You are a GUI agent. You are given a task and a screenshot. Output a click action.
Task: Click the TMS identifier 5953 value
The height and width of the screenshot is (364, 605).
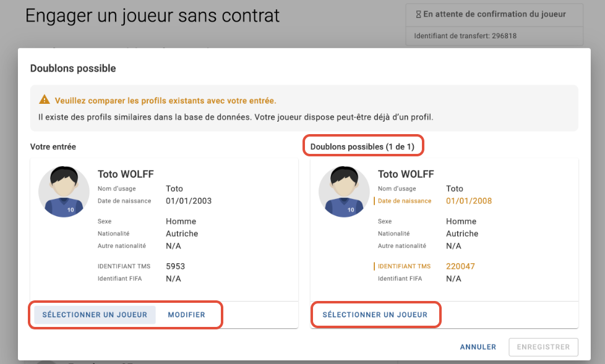(176, 266)
